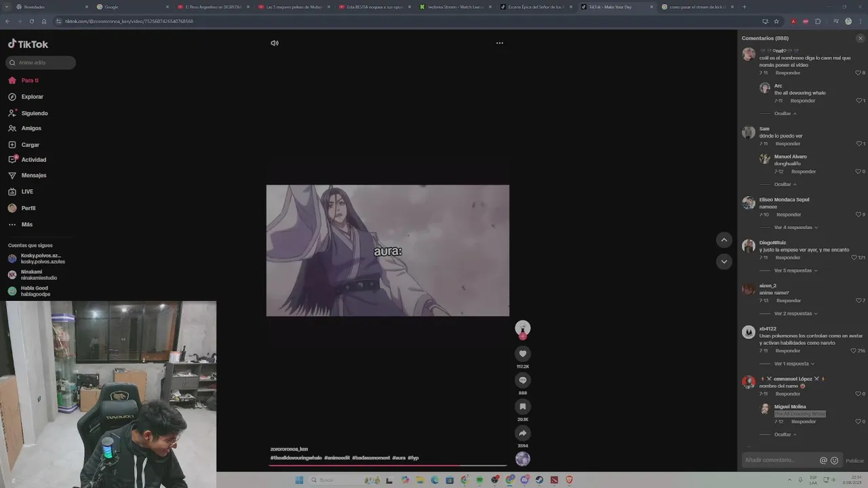Open 'Más' options in sidebar

26,224
